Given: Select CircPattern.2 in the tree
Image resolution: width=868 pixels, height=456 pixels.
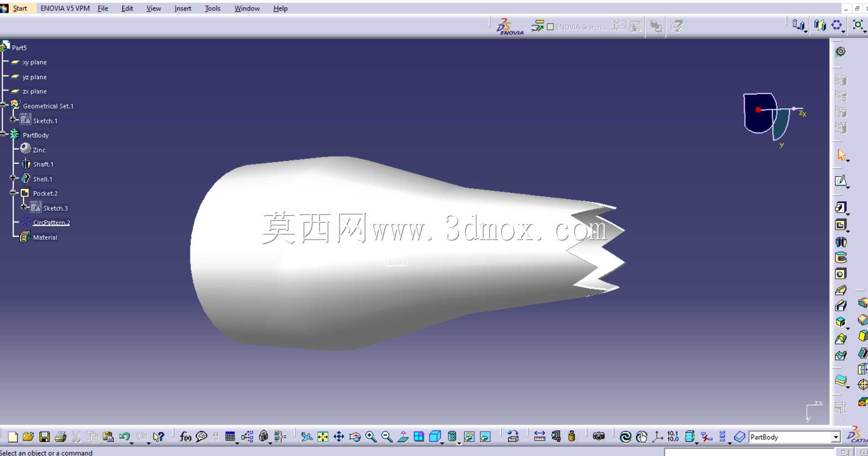Looking at the screenshot, I should point(51,223).
